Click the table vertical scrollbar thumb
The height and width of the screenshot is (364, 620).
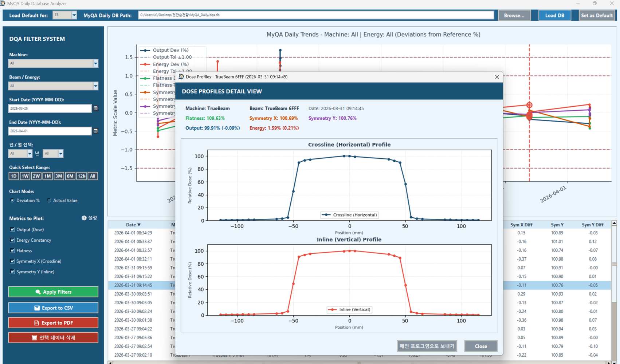pos(614,264)
